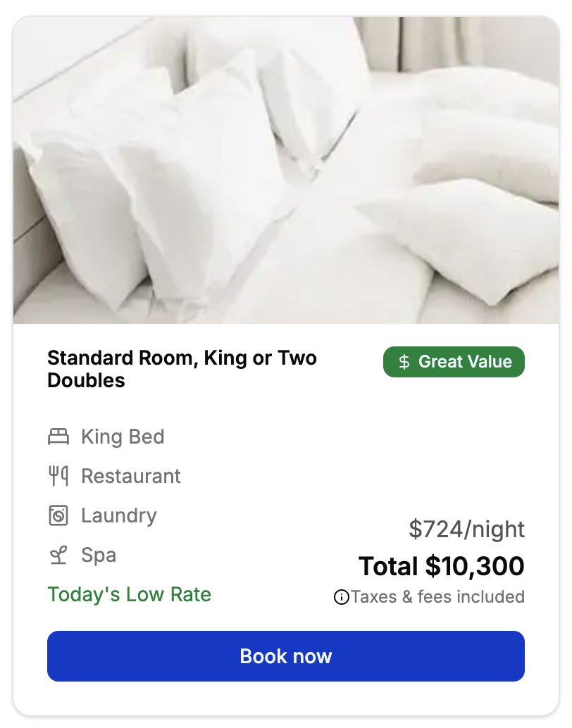
Task: Click the Restaurant amenity text
Action: coord(131,477)
